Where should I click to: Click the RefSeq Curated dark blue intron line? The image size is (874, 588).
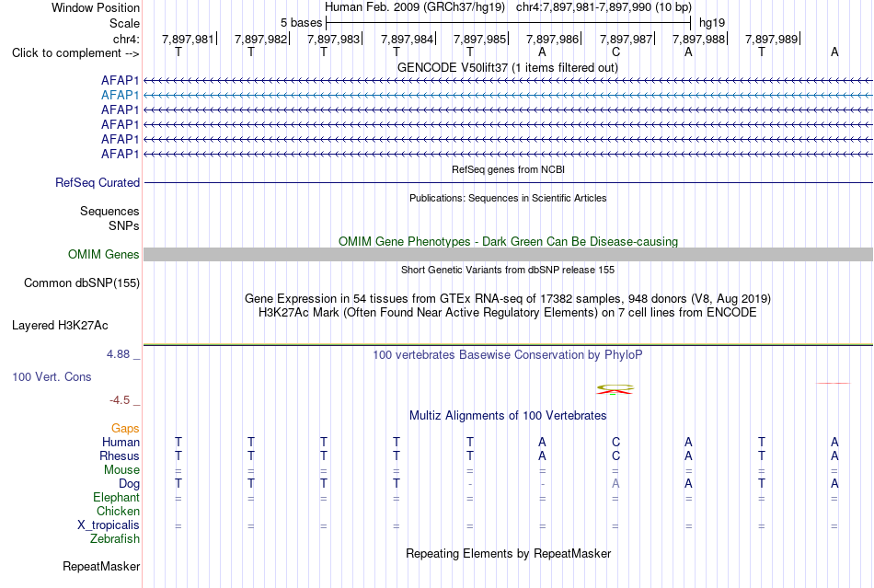508,183
